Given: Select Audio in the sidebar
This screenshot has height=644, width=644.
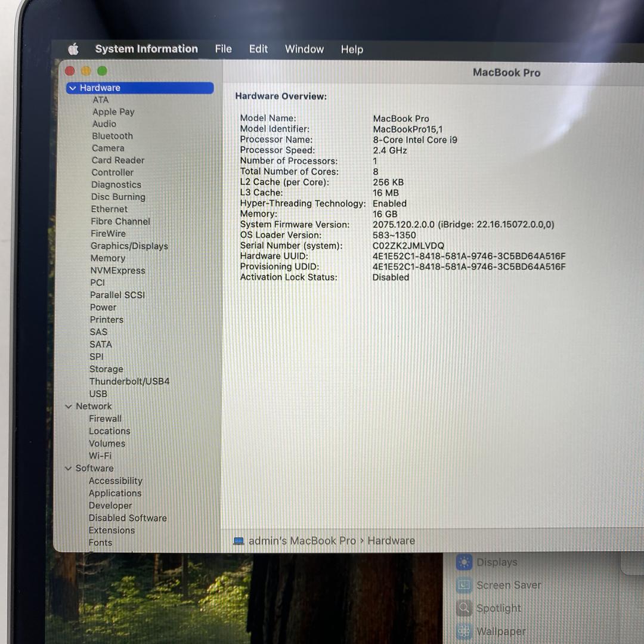Looking at the screenshot, I should pos(104,123).
